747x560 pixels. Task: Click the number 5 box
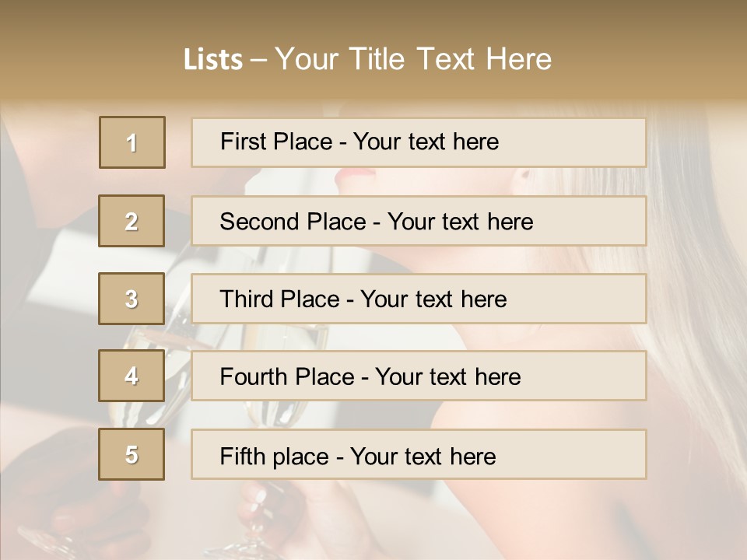tap(132, 454)
